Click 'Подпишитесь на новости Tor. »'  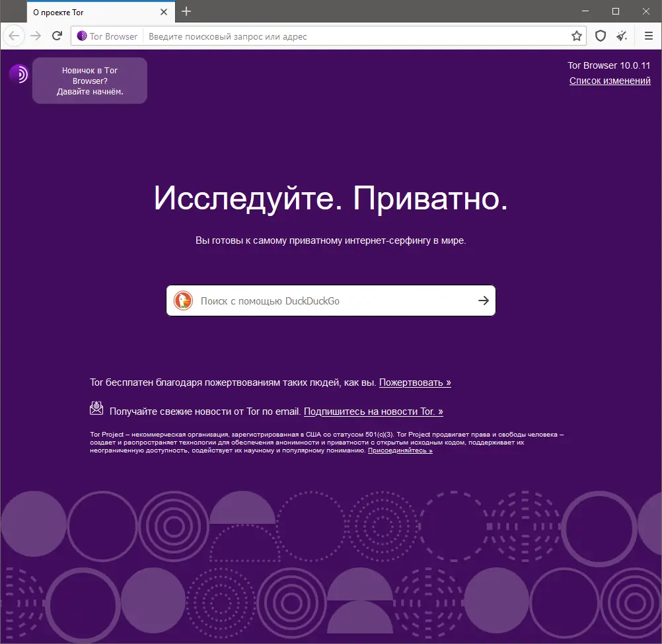pyautogui.click(x=373, y=411)
